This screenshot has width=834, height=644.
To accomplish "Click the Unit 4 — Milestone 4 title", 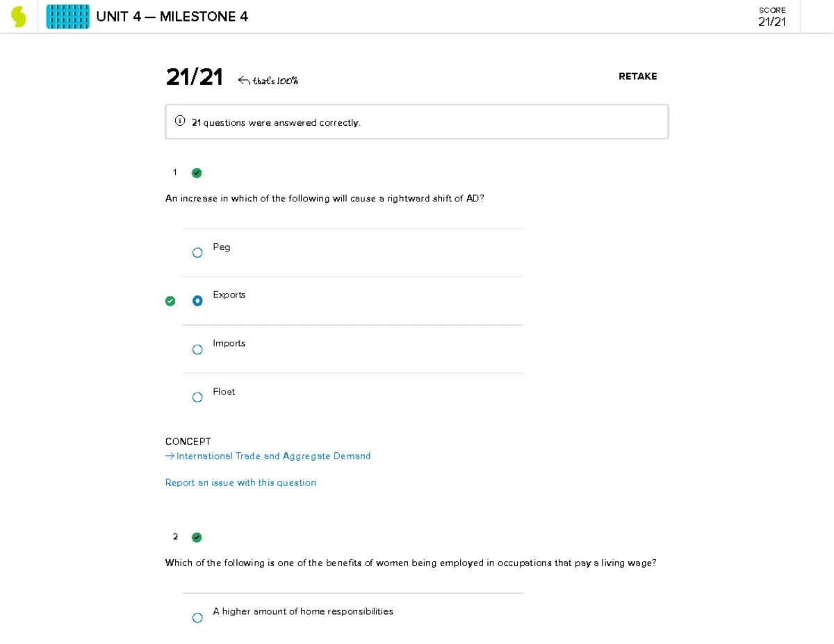I will click(x=172, y=17).
